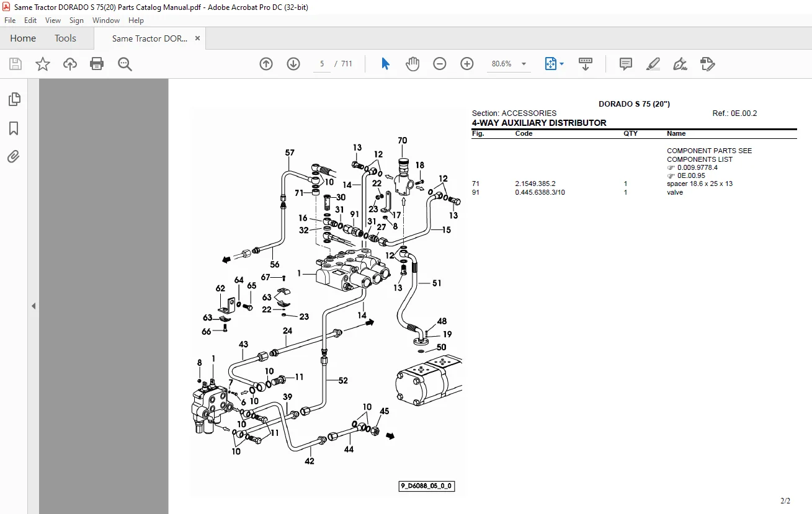This screenshot has height=514, width=812.
Task: Add a comment with sticky note icon
Action: [626, 64]
